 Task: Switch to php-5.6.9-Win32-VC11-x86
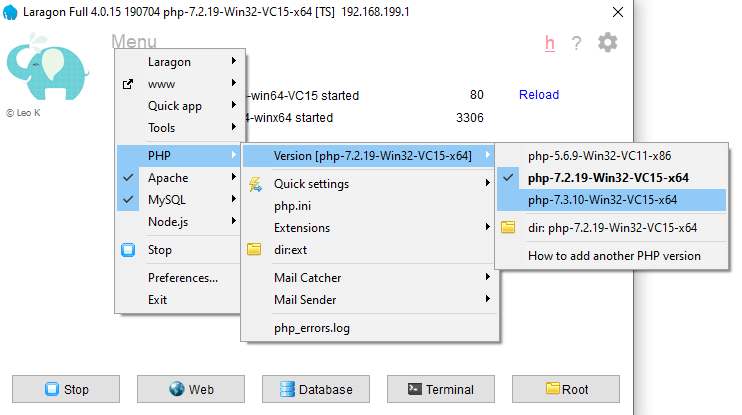click(611, 156)
